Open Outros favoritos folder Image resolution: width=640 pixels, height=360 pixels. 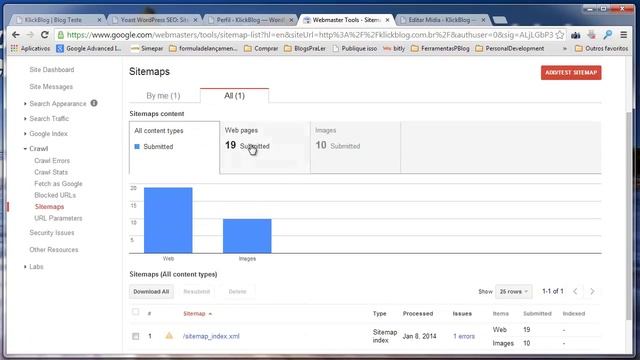click(x=602, y=48)
